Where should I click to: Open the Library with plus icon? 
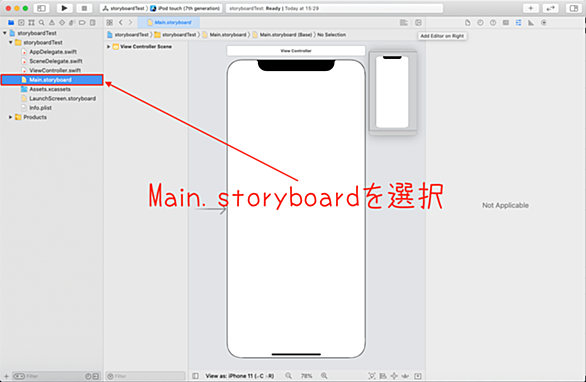[x=531, y=8]
